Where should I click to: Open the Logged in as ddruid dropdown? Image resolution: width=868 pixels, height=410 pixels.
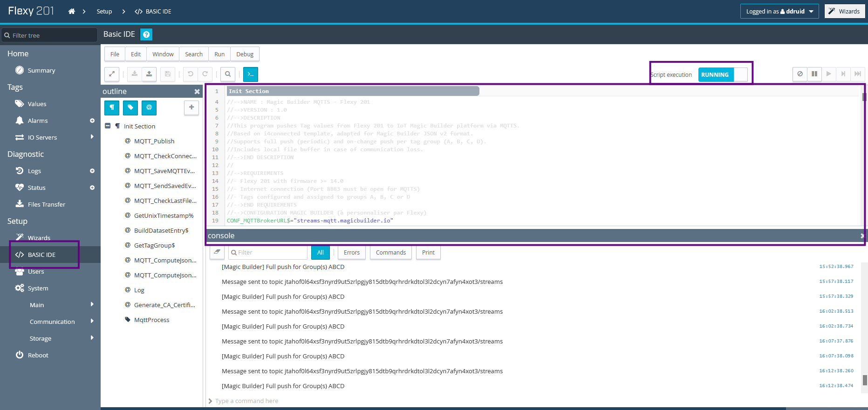click(779, 11)
